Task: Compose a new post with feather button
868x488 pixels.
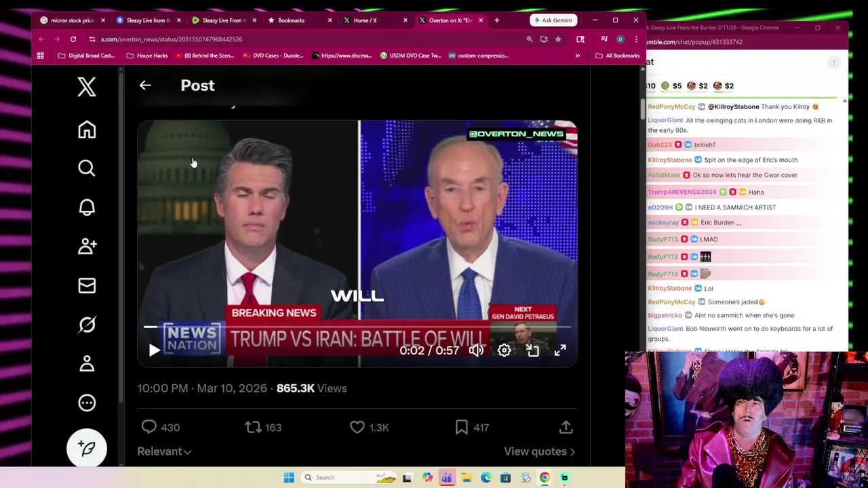Action: point(87,448)
